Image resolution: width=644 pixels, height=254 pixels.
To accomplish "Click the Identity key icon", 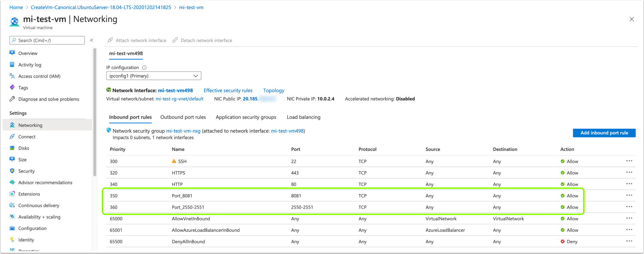I will pyautogui.click(x=12, y=240).
